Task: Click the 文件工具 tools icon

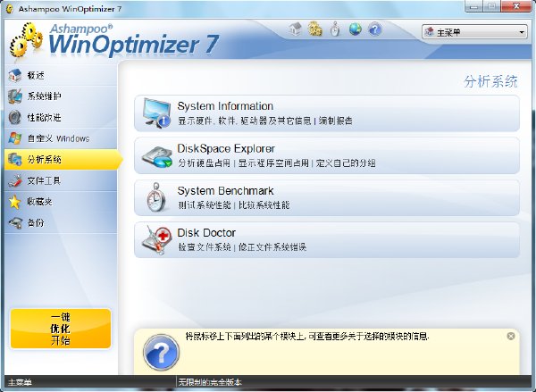Action: click(x=15, y=180)
